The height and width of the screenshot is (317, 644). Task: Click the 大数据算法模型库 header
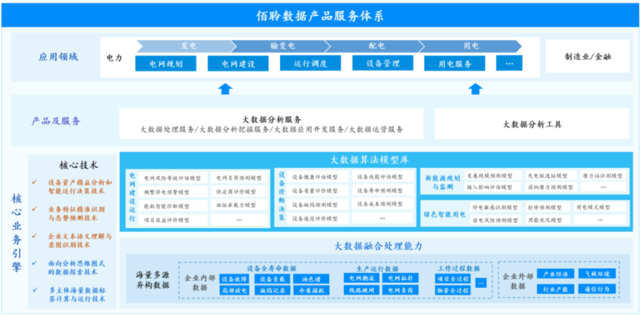coord(370,160)
